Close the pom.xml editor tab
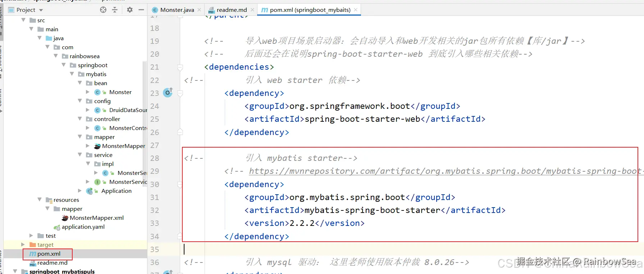Image resolution: width=644 pixels, height=274 pixels. pyautogui.click(x=356, y=10)
